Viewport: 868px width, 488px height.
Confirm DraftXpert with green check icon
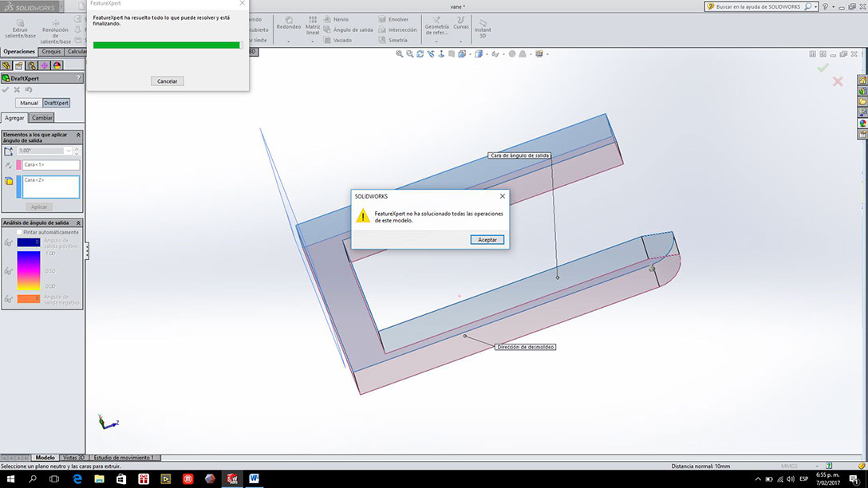6,89
